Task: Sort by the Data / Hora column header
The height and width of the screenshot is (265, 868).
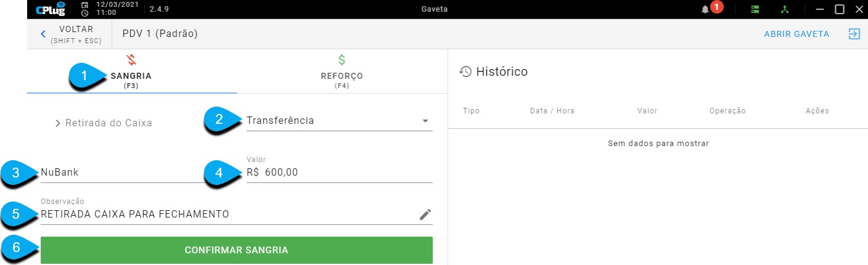Action: click(x=552, y=111)
